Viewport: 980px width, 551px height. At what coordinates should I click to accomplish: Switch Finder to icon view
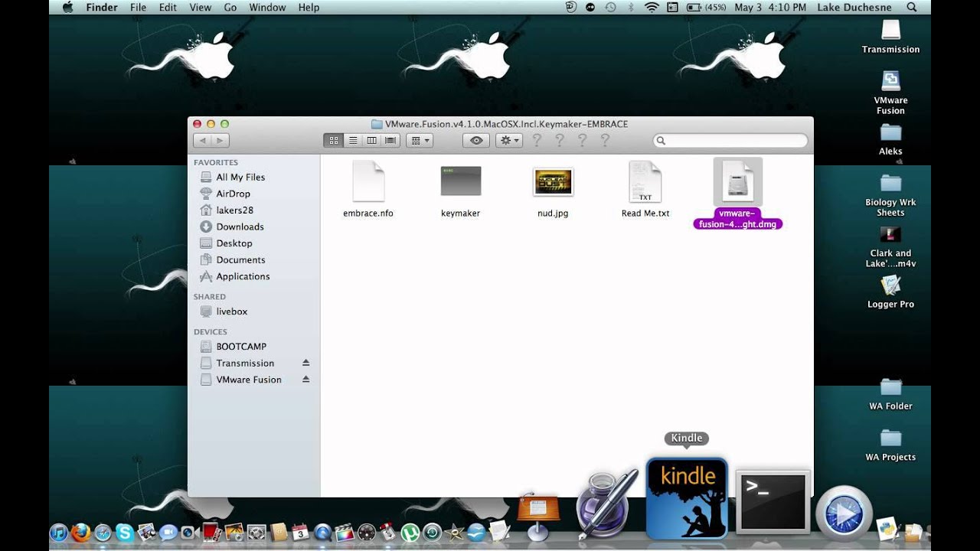click(333, 141)
